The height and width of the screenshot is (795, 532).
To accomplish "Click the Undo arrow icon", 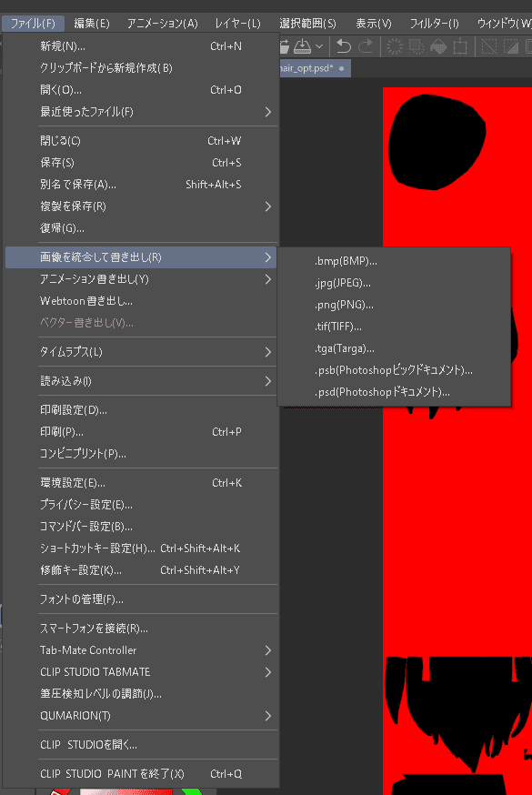I will pyautogui.click(x=344, y=46).
